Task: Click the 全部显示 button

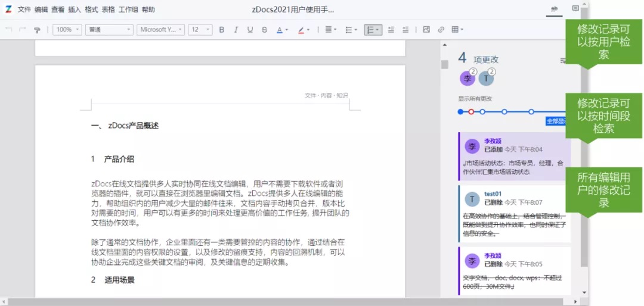Action: click(x=556, y=121)
